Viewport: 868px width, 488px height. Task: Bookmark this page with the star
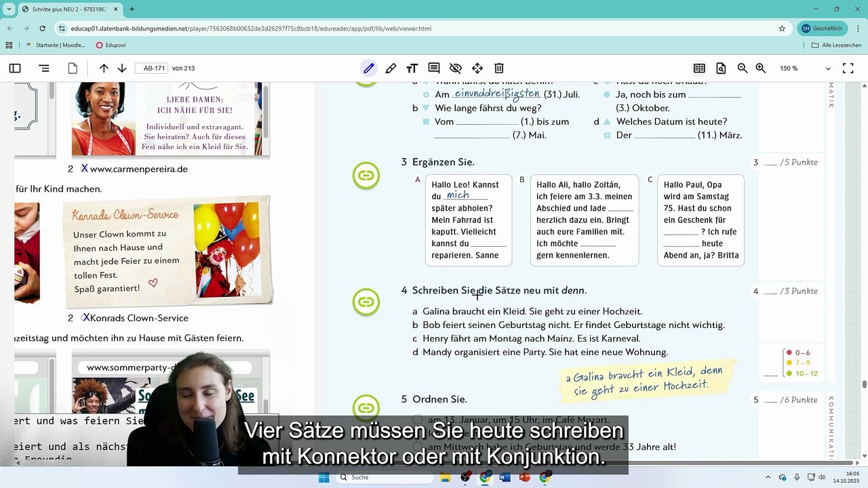(x=782, y=28)
